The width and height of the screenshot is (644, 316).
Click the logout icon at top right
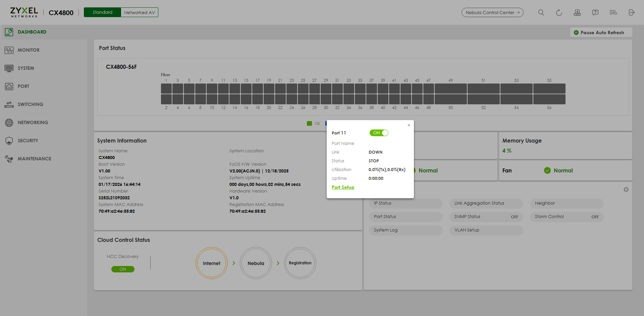point(631,12)
